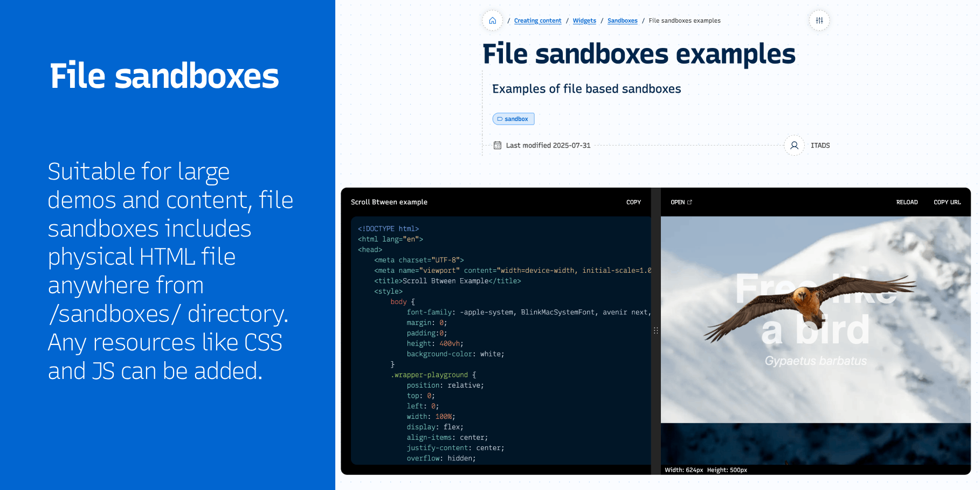Select the sandbox tag chip
The height and width of the screenshot is (490, 980).
point(513,119)
